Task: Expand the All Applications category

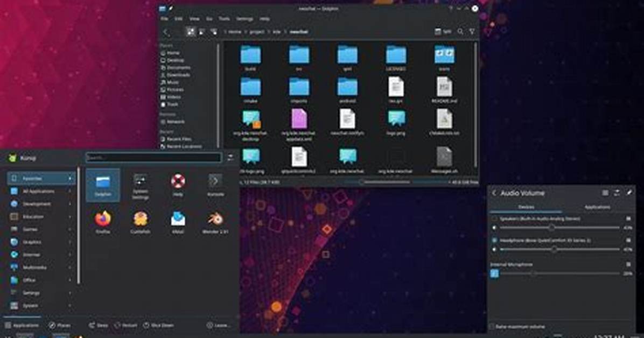Action: [x=41, y=192]
